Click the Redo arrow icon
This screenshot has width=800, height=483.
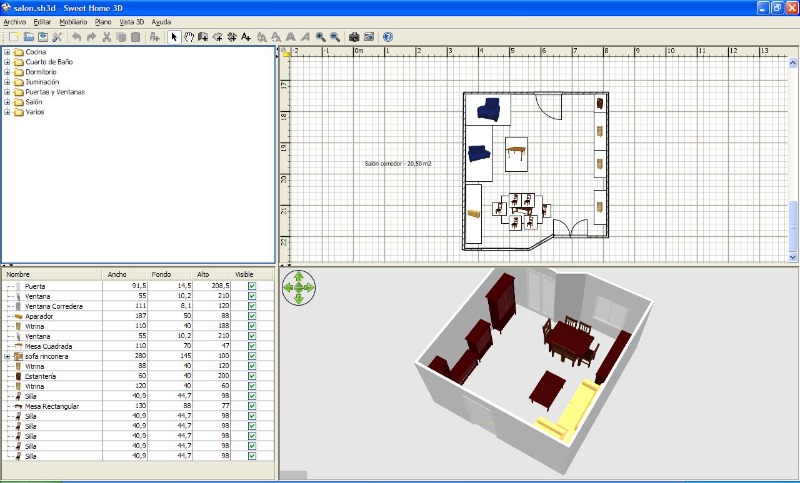pos(91,37)
